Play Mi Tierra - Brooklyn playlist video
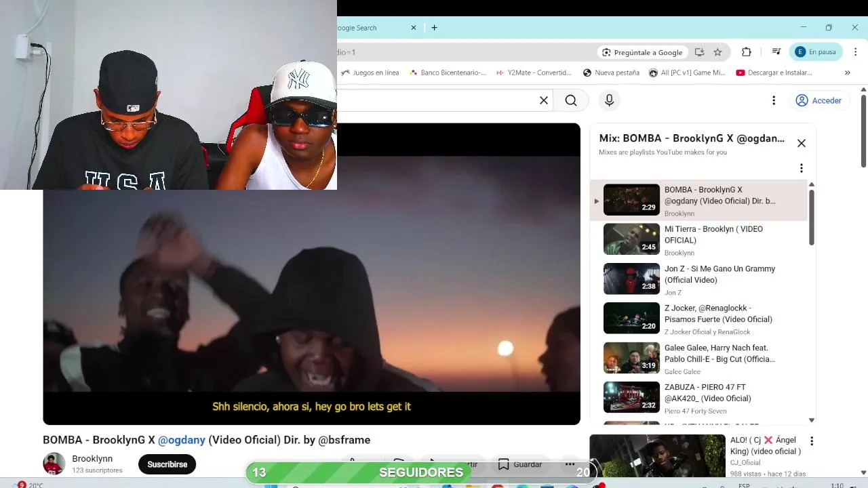868x488 pixels. [x=698, y=240]
